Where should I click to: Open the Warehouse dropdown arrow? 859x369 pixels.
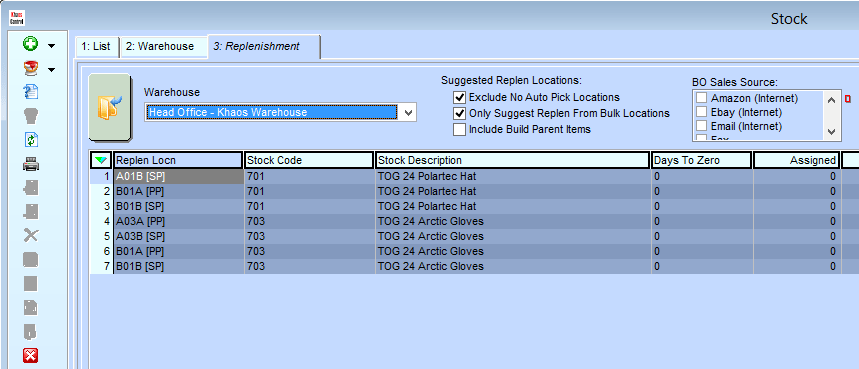(x=408, y=112)
